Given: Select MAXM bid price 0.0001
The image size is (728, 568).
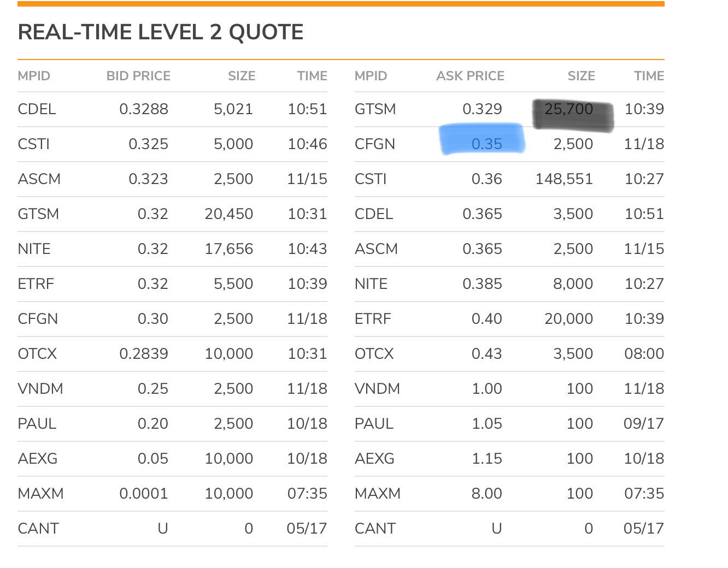Looking at the screenshot, I should point(144,494).
